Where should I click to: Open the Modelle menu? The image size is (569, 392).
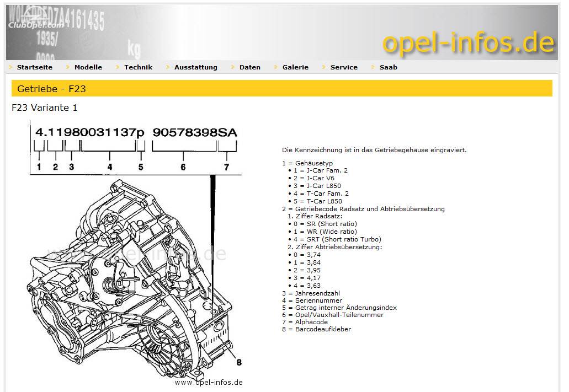(x=88, y=67)
